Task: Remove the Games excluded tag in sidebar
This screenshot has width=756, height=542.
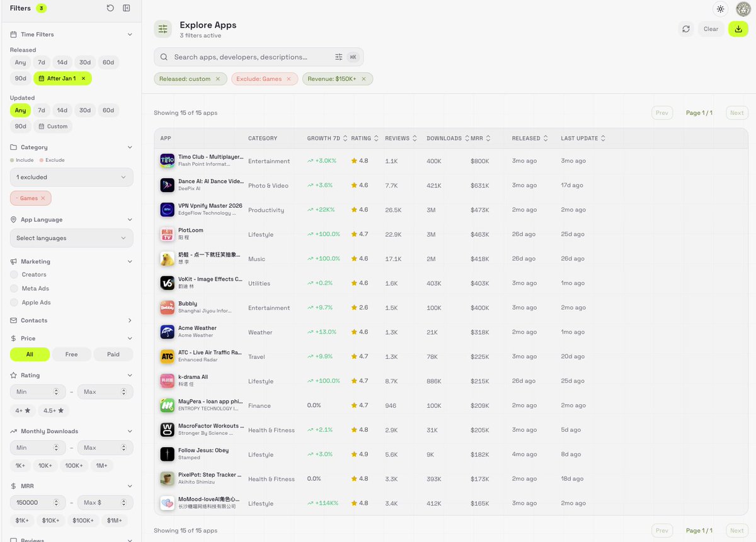Action: (43, 198)
